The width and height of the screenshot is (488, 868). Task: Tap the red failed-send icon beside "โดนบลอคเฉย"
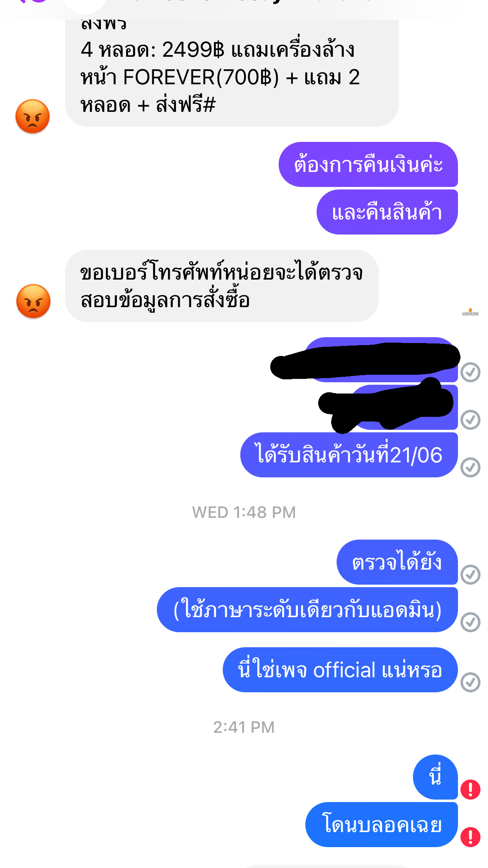[470, 837]
